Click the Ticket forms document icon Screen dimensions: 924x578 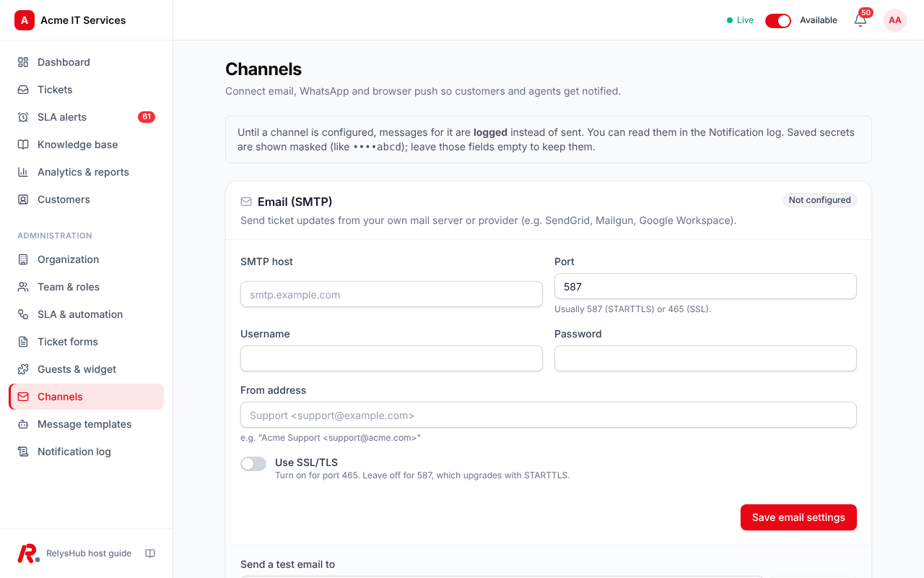[23, 342]
